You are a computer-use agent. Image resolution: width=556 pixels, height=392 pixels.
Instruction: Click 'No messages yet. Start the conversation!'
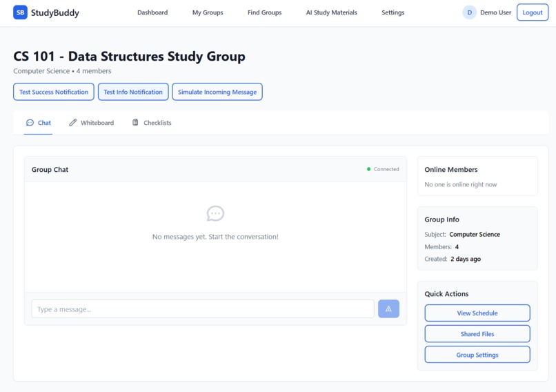215,237
